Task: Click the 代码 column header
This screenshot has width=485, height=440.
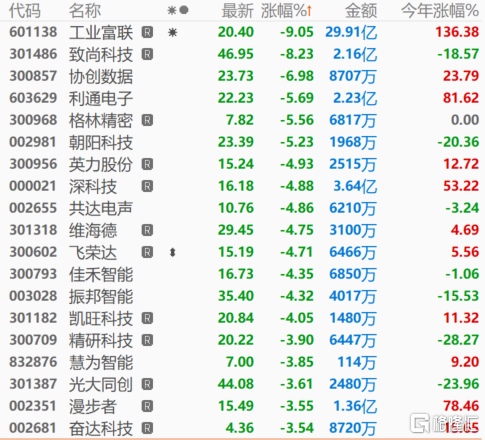Action: tap(25, 11)
